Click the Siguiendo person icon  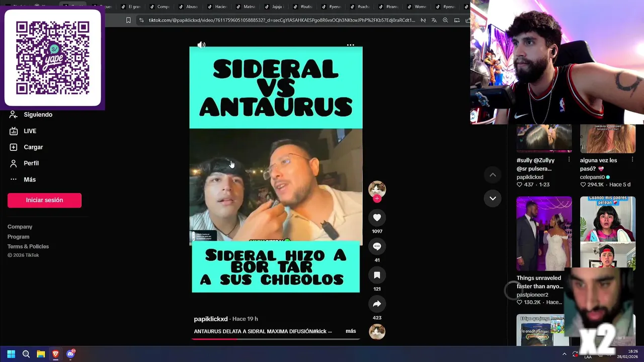coord(14,115)
